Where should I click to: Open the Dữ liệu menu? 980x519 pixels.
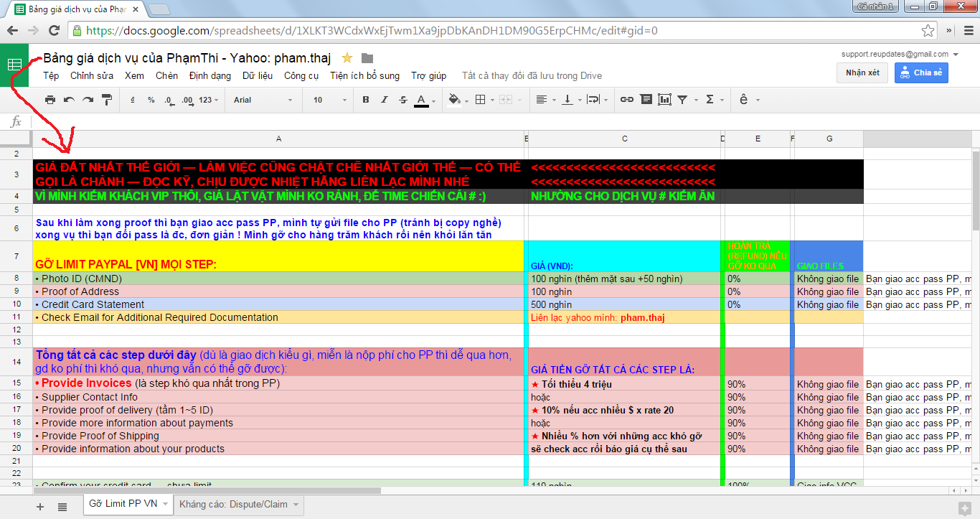258,75
